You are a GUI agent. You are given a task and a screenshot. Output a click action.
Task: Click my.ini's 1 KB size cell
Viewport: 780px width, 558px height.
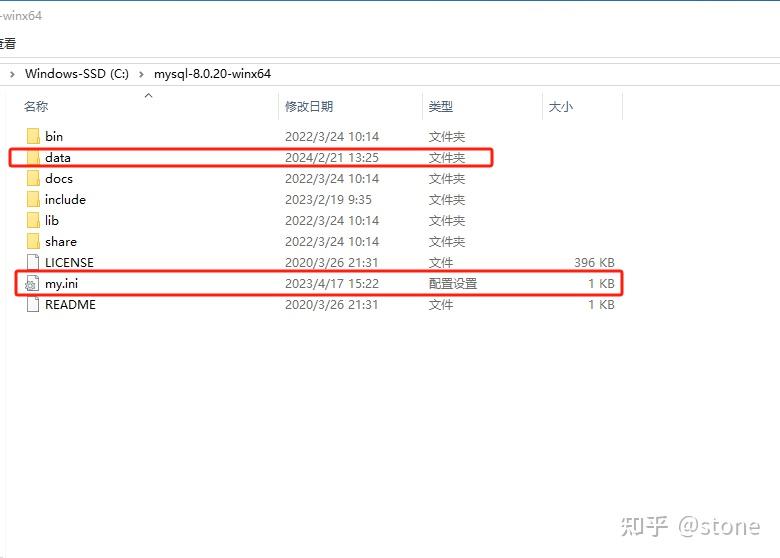click(601, 283)
